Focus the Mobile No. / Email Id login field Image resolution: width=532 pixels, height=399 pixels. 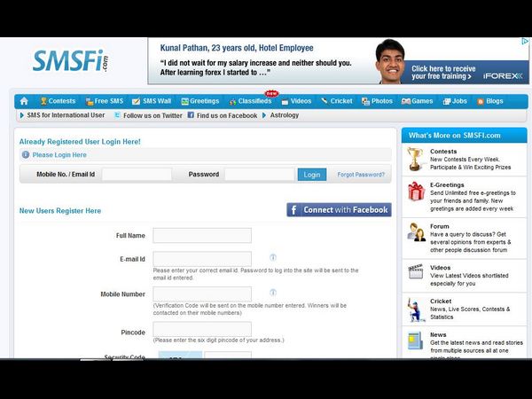pyautogui.click(x=137, y=175)
